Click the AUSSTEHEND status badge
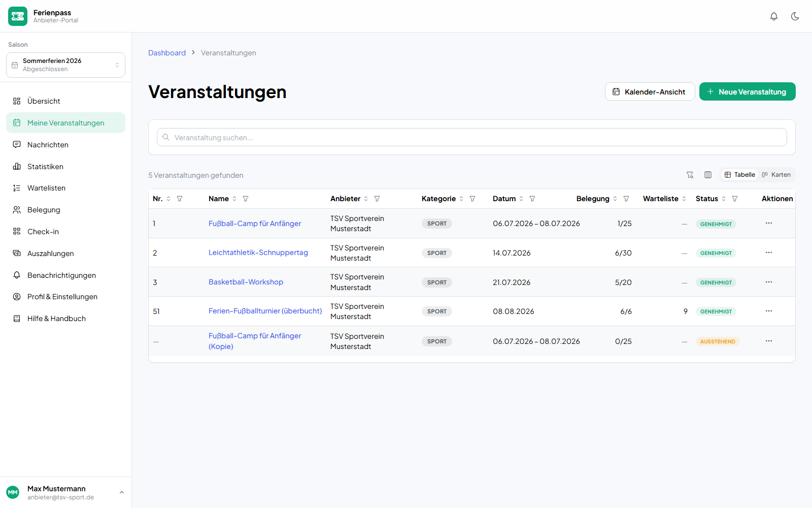The width and height of the screenshot is (812, 508). pyautogui.click(x=718, y=341)
